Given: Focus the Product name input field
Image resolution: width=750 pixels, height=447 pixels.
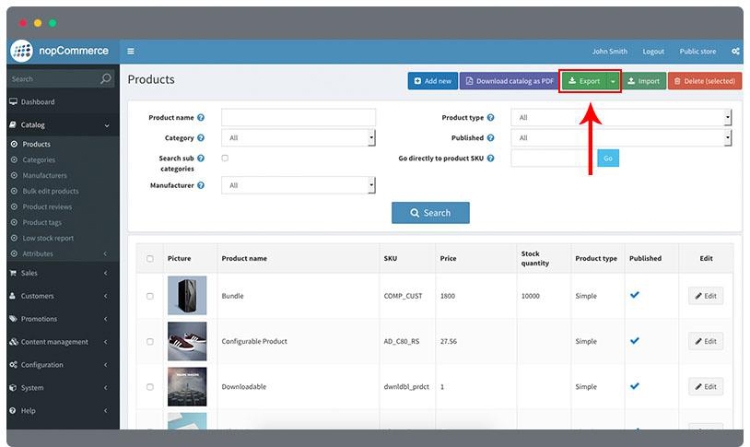Looking at the screenshot, I should tap(298, 118).
